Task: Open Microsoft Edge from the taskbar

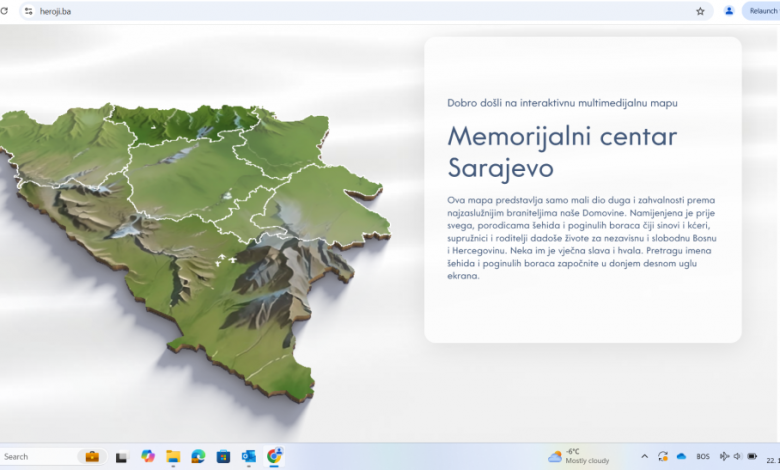Action: (x=198, y=456)
